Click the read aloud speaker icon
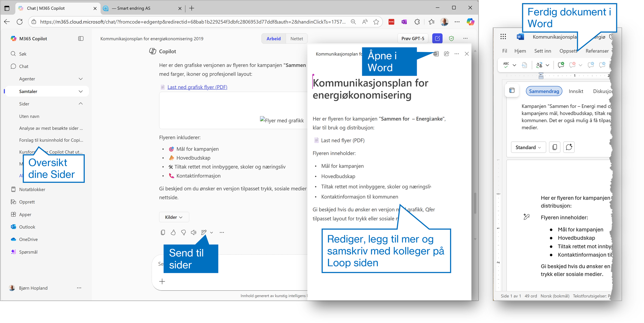The height and width of the screenshot is (323, 644). coord(193,233)
